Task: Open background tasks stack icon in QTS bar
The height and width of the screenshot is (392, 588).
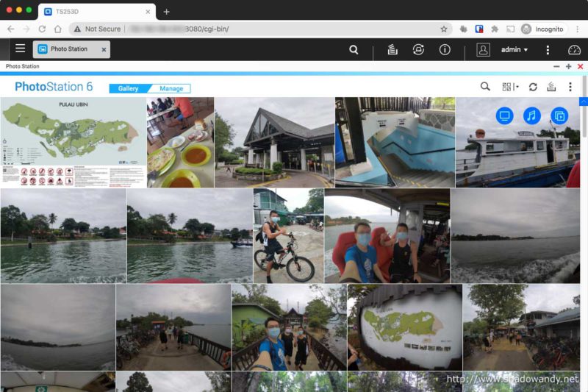Action: 392,50
